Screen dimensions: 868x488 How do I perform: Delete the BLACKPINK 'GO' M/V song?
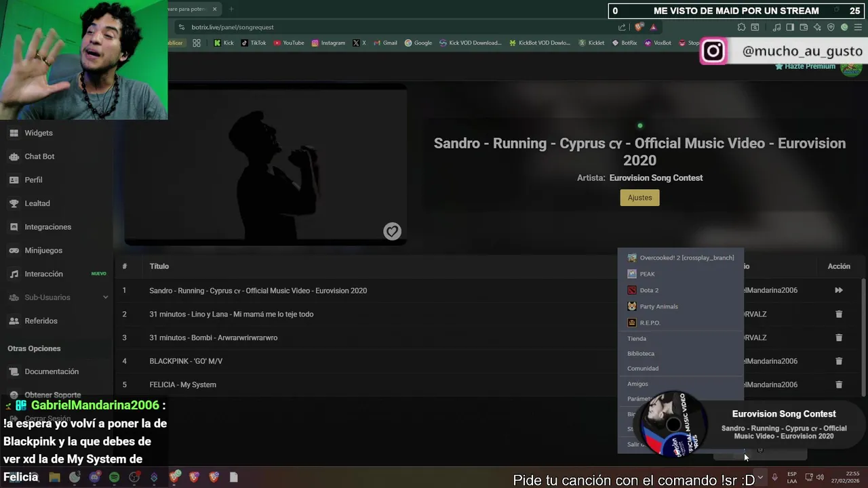click(x=839, y=361)
